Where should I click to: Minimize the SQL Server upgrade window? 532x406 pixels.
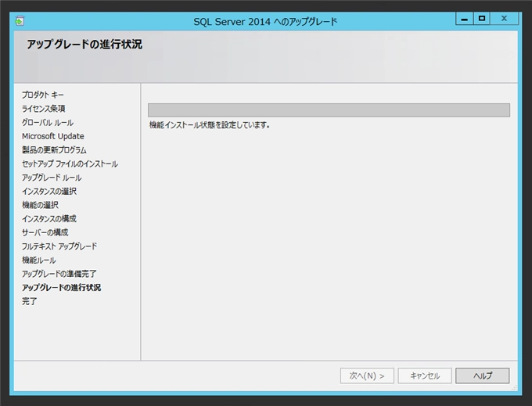pos(465,19)
